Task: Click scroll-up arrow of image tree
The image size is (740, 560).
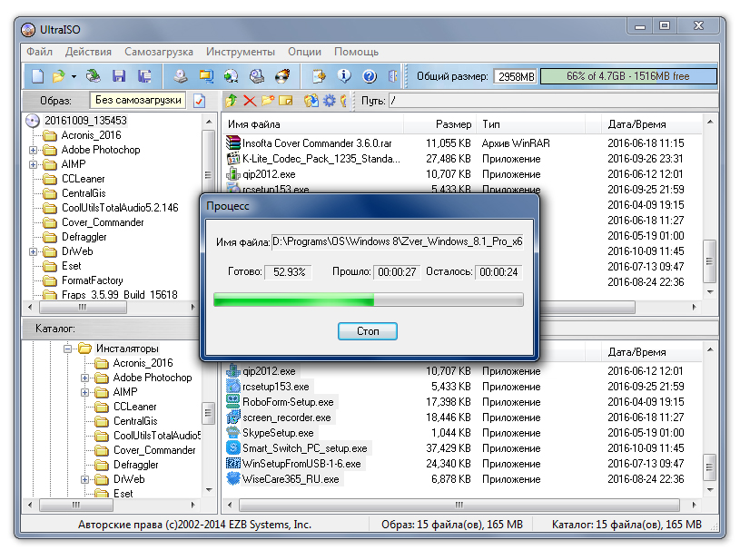Action: coord(209,122)
